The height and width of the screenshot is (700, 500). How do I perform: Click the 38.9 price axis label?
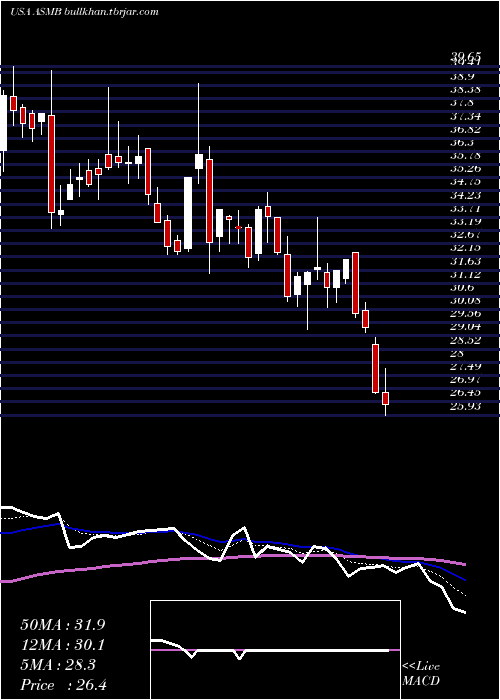[x=463, y=76]
